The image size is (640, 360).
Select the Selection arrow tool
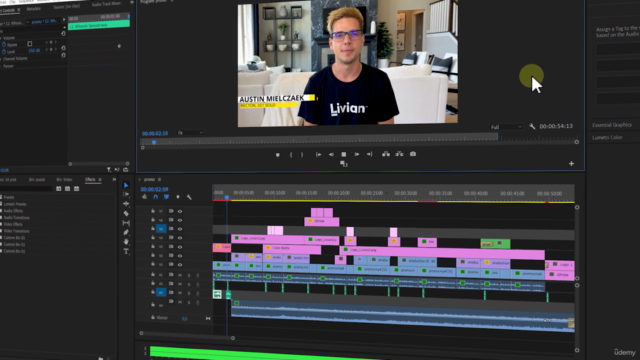[x=126, y=185]
